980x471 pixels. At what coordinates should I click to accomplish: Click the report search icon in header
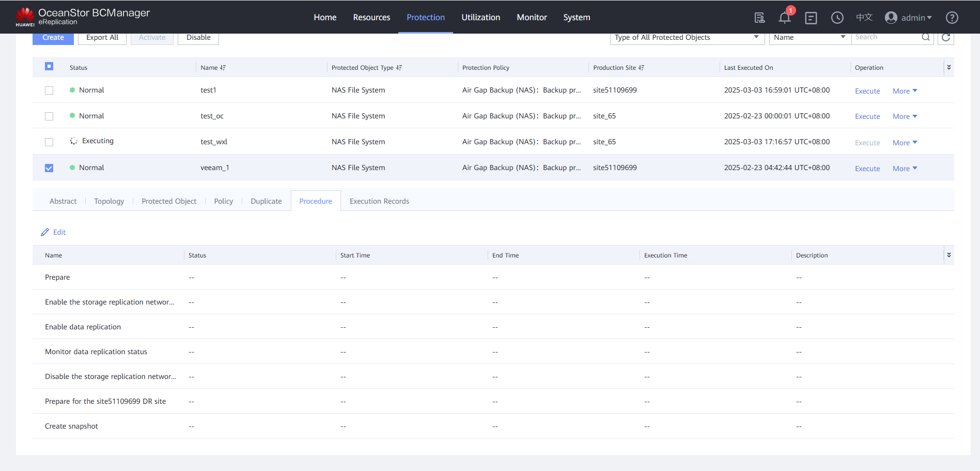[759, 18]
